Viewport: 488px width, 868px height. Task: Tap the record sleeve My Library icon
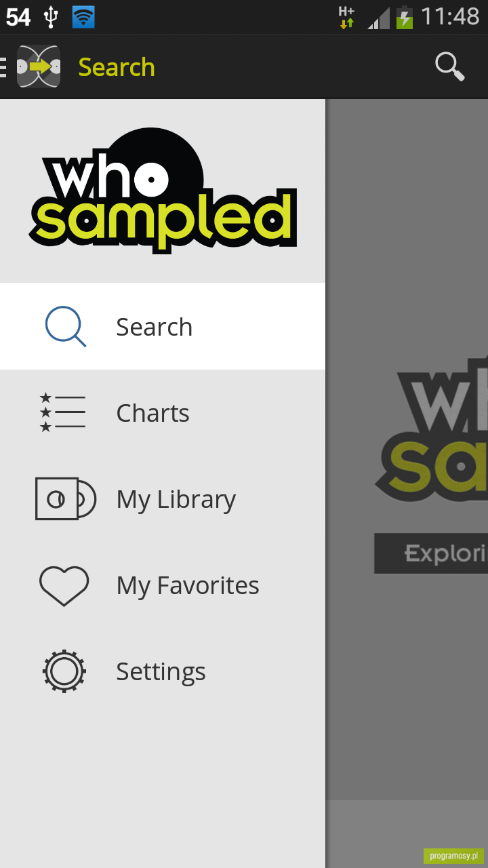66,499
